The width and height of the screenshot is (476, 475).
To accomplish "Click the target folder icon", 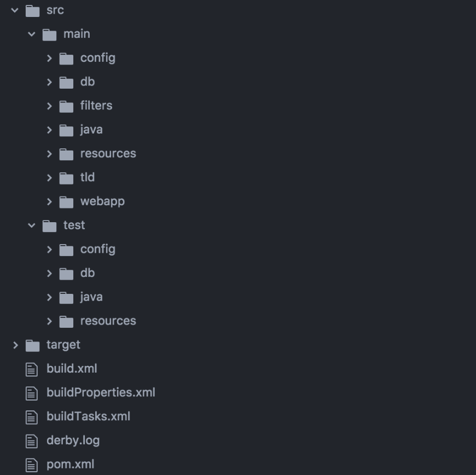I will point(32,345).
